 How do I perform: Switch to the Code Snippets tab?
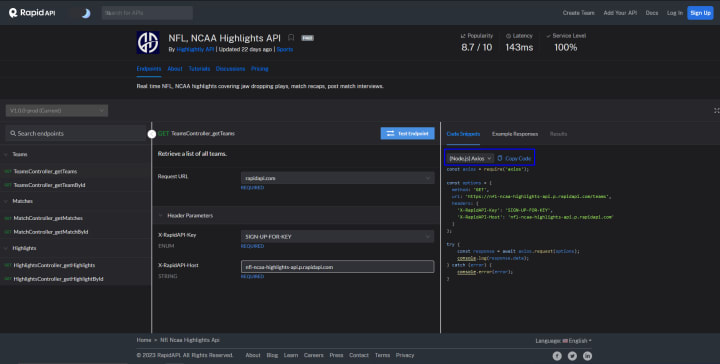coord(463,134)
